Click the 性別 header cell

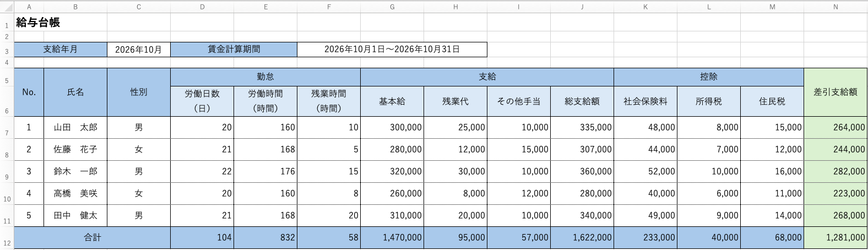tap(139, 93)
